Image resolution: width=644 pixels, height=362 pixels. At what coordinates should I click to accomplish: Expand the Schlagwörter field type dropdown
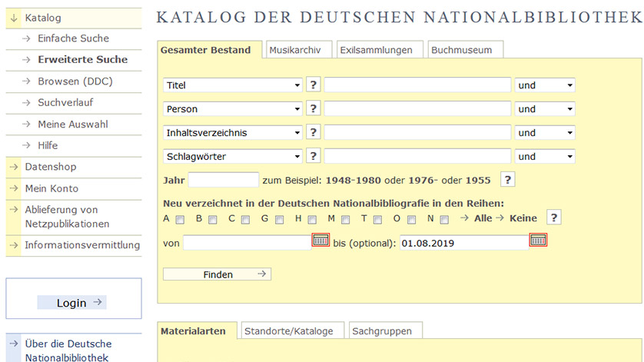point(233,157)
